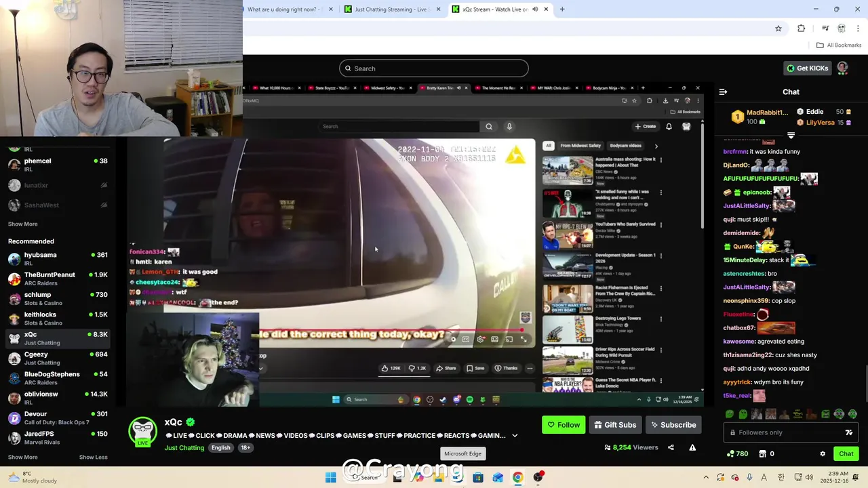This screenshot has width=868, height=488.
Task: Open Windows Start button
Action: coord(330,477)
